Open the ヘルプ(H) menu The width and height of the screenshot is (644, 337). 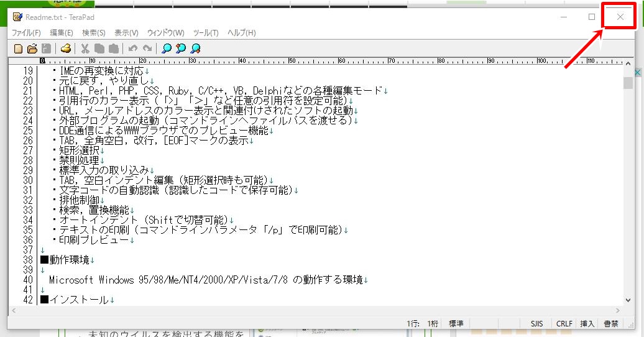241,32
